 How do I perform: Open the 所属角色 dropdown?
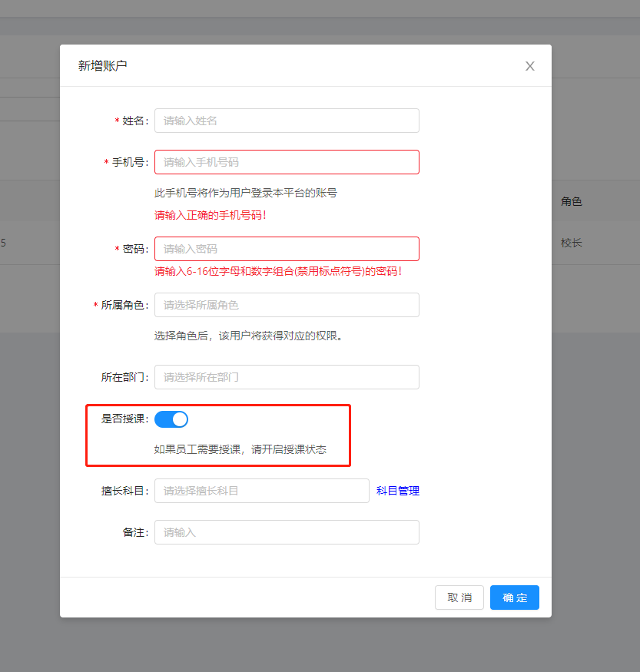[x=287, y=305]
